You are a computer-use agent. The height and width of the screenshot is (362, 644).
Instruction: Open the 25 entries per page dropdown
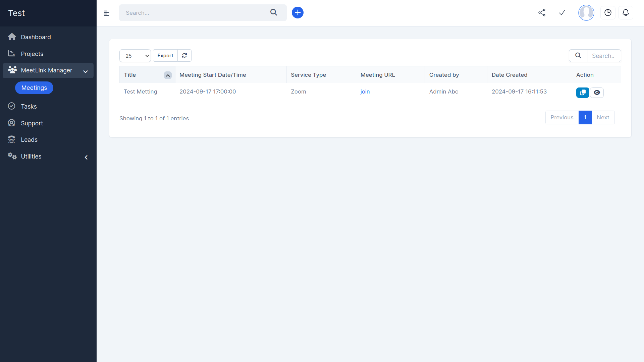[135, 56]
